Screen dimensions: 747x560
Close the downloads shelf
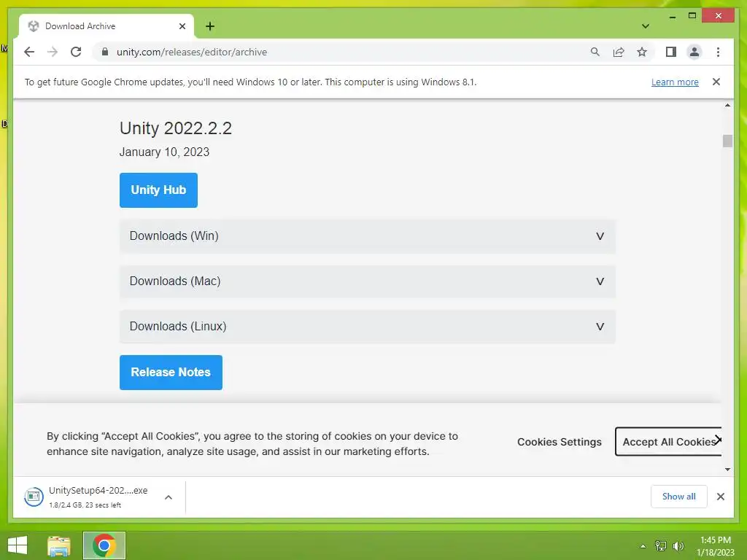click(x=720, y=497)
